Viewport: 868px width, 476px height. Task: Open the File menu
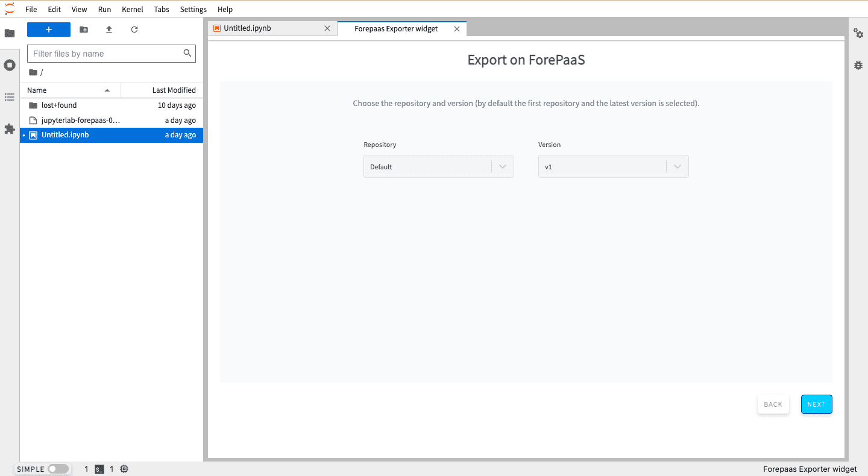(31, 10)
